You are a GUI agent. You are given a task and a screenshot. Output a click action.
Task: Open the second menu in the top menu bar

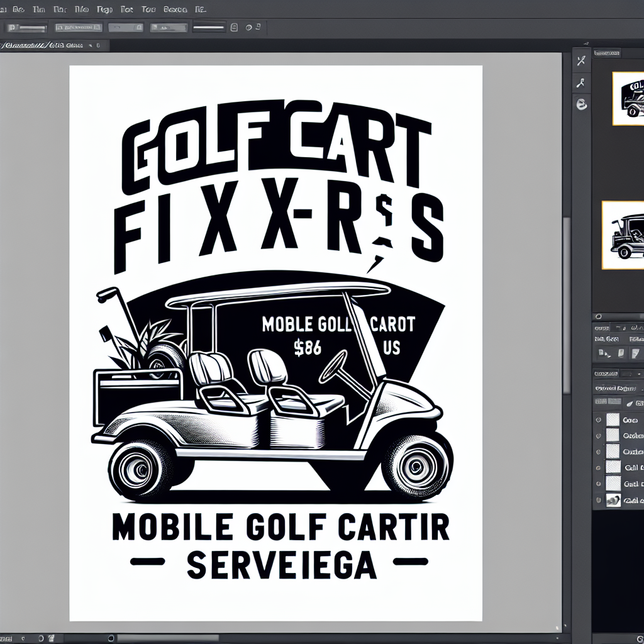[x=18, y=9]
